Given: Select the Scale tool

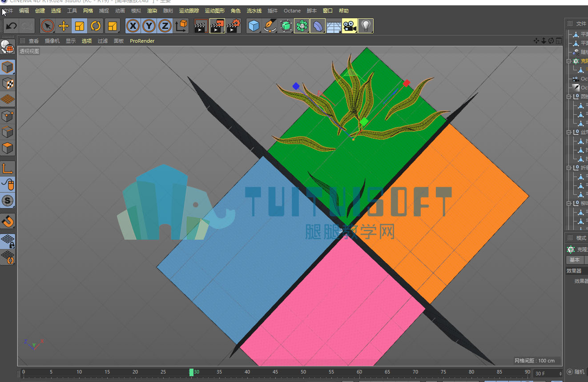Looking at the screenshot, I should click(80, 26).
